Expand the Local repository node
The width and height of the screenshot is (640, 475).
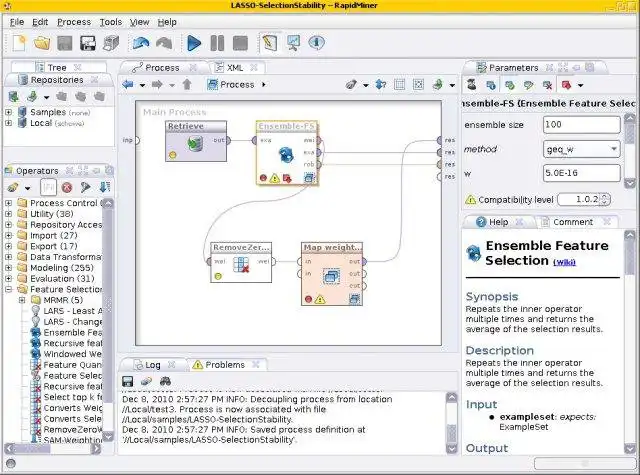(x=9, y=123)
